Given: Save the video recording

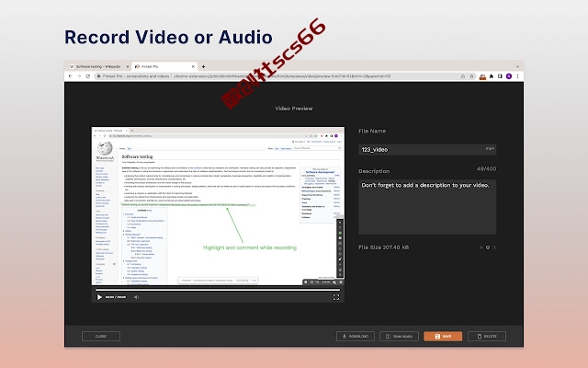Looking at the screenshot, I should click(x=443, y=336).
